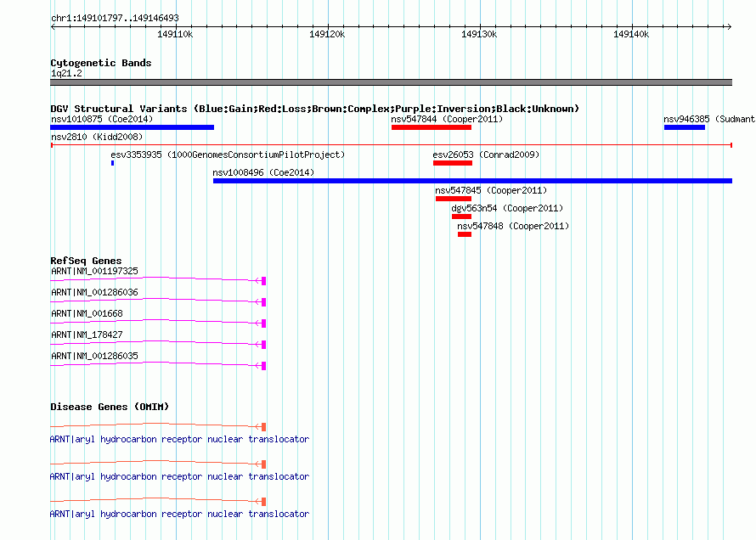The height and width of the screenshot is (540, 756).
Task: Click the Cytogenetic Bands track title
Action: [x=101, y=63]
